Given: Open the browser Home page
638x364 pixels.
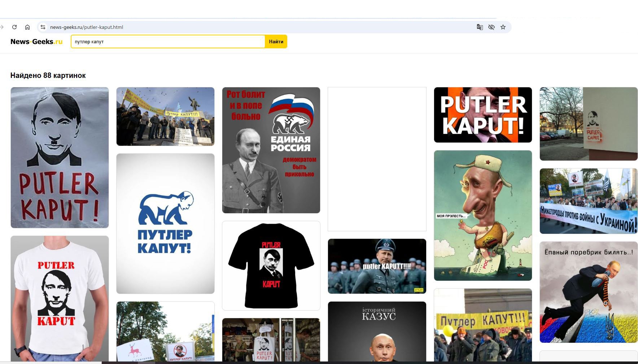Looking at the screenshot, I should click(27, 27).
